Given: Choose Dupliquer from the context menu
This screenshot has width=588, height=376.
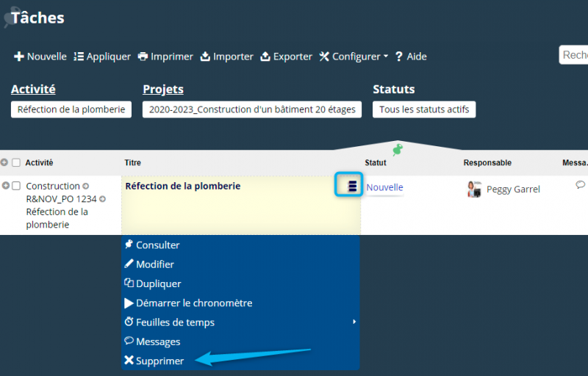Looking at the screenshot, I should click(158, 283).
